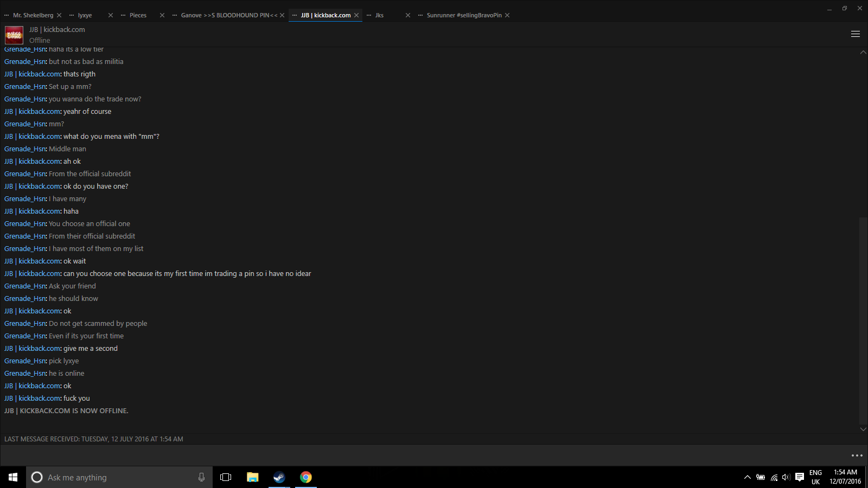Click the "Offline" status under JJB's name
This screenshot has height=488, width=868.
coord(40,40)
